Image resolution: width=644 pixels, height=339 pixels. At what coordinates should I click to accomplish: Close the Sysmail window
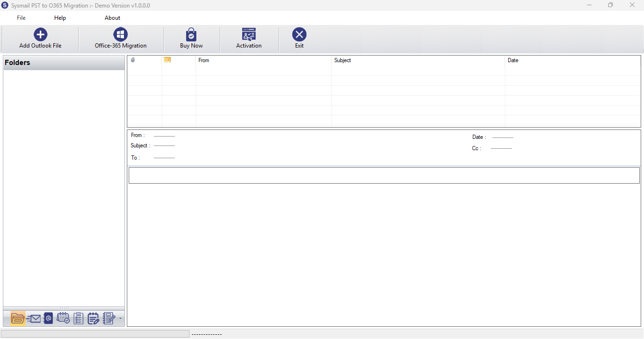[632, 5]
